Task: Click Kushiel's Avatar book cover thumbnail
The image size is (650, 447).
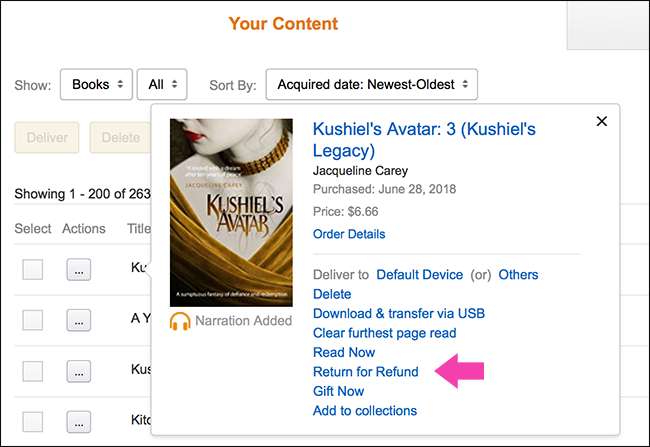Action: (231, 212)
